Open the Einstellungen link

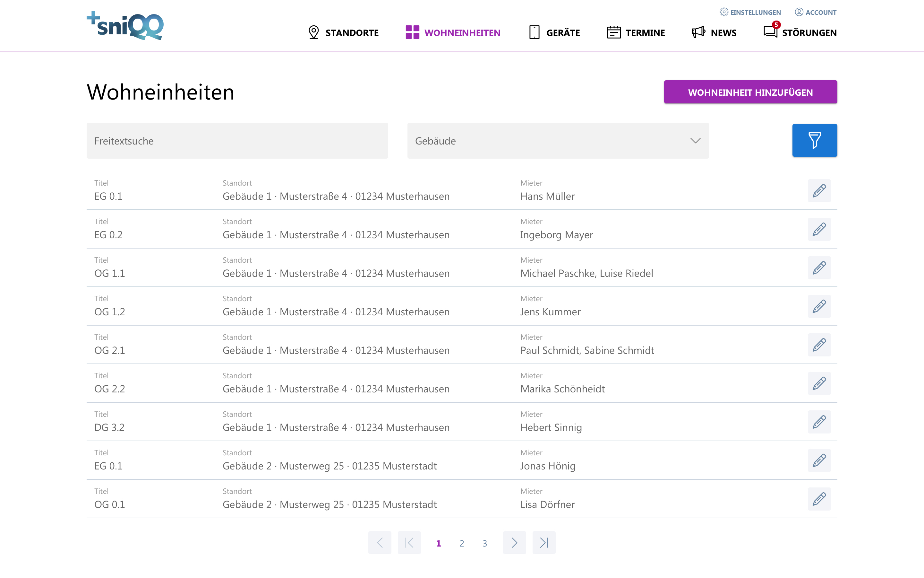pos(750,12)
